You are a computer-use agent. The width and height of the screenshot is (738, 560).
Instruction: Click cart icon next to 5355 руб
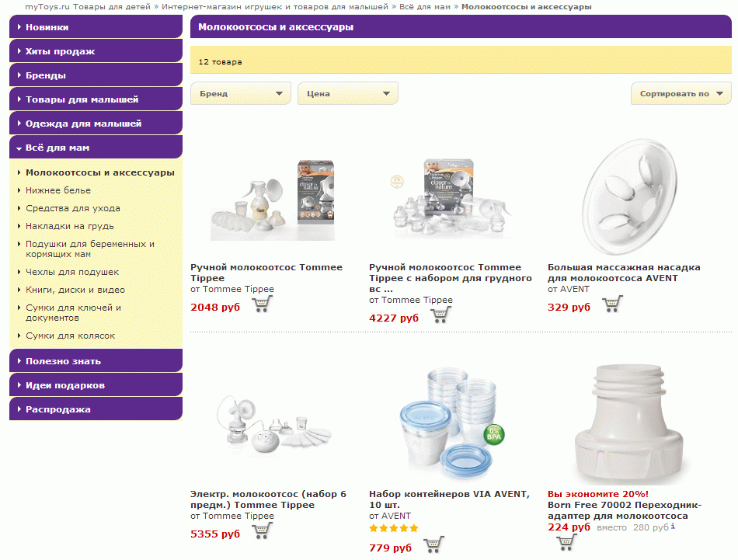tap(262, 530)
